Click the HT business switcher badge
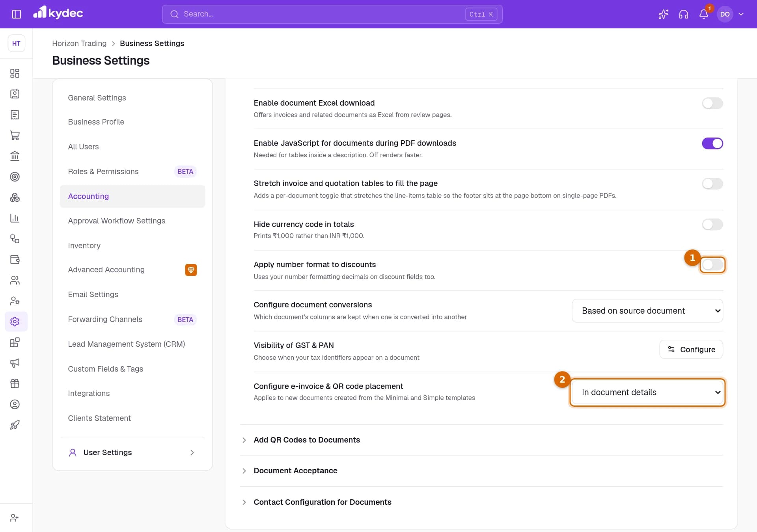Screen dimensions: 757x532 16,43
